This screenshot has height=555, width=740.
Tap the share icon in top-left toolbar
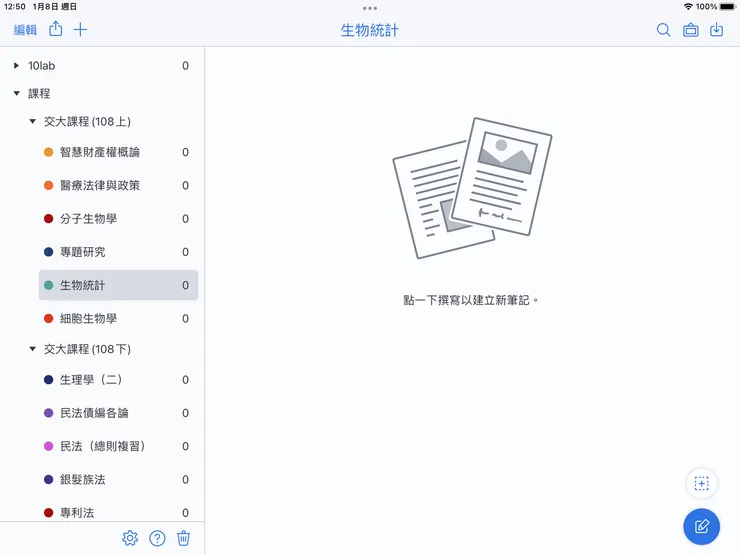coord(56,29)
